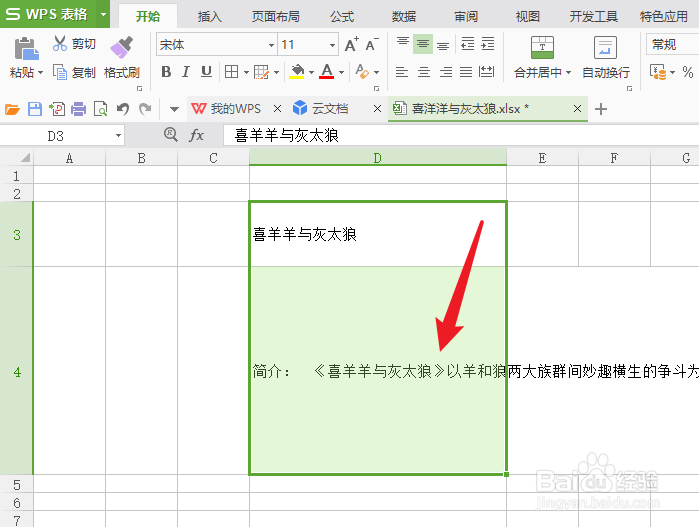Image resolution: width=699 pixels, height=527 pixels.
Task: Decrease indent icon
Action: pos(468,44)
